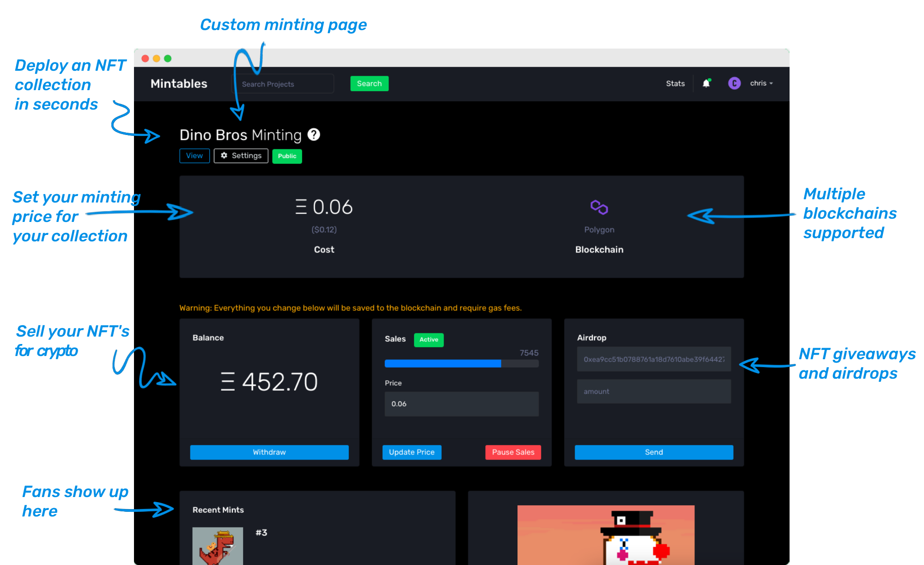
Task: Click Send to airdrop NFT tokens
Action: (x=653, y=451)
